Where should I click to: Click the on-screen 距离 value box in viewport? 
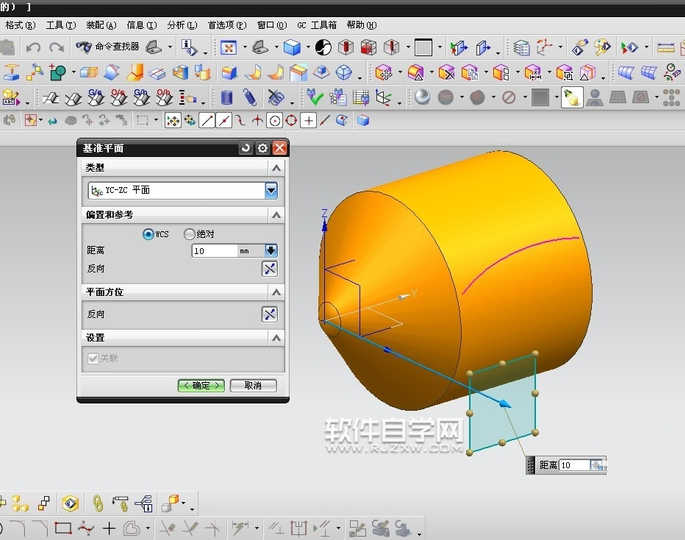tap(574, 465)
